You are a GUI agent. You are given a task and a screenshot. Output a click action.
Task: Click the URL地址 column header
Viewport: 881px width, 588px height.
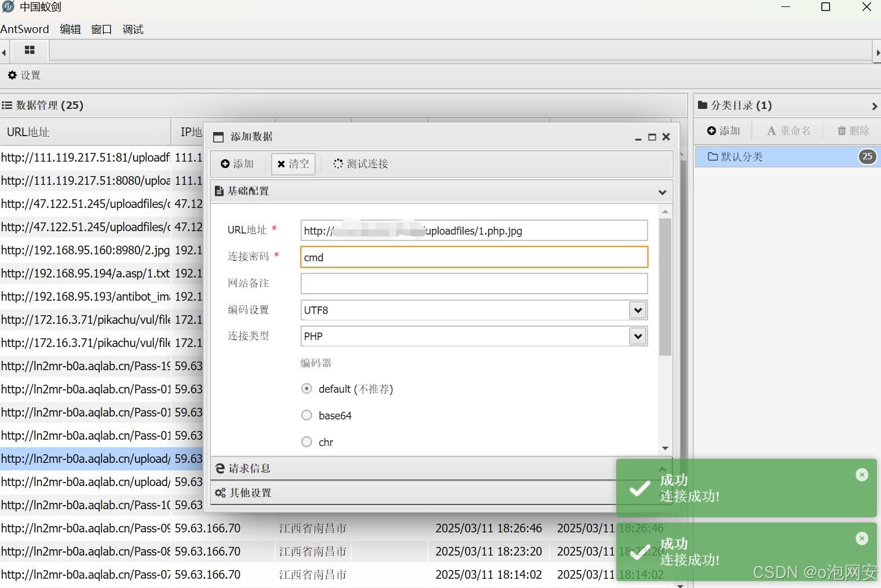tap(85, 132)
